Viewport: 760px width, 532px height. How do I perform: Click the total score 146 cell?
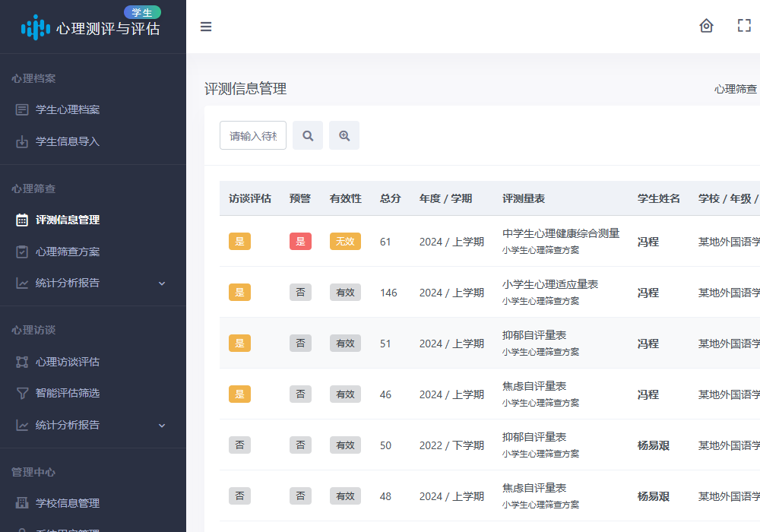388,293
